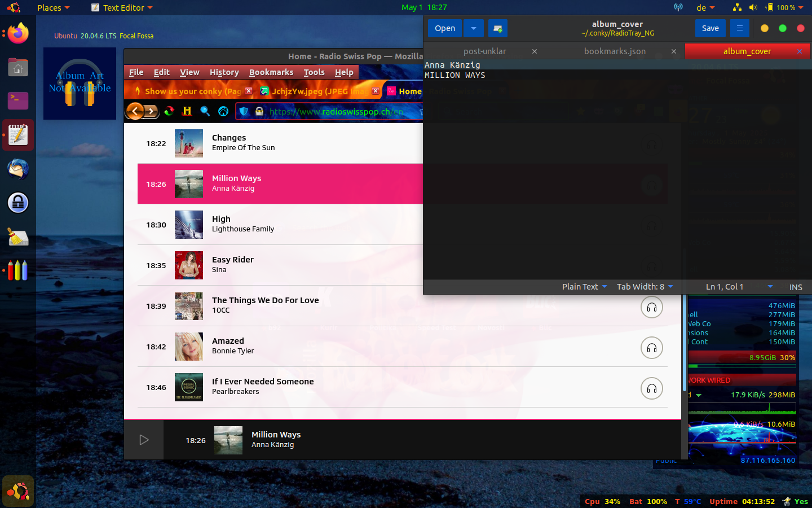Open the Files home folder dock icon
This screenshot has width=812, height=508.
pos(18,67)
